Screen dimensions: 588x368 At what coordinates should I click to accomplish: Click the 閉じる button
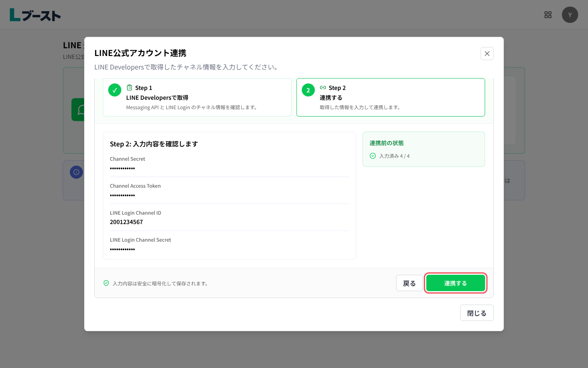point(477,313)
